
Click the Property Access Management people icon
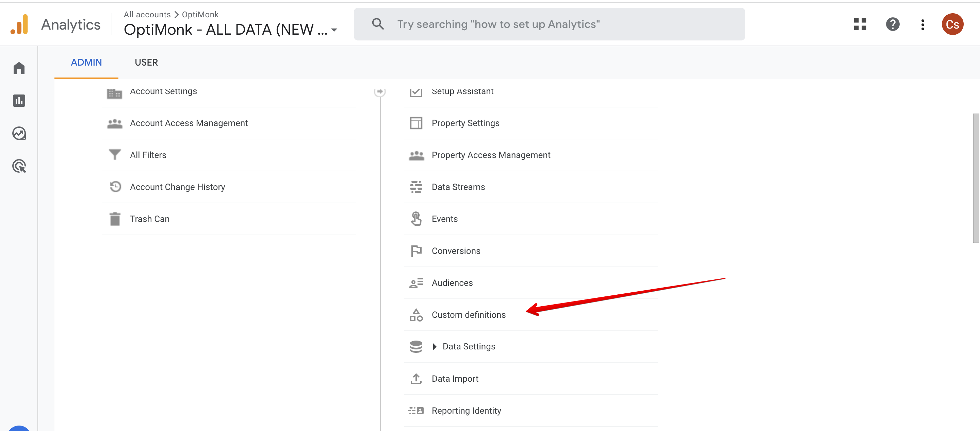(416, 155)
